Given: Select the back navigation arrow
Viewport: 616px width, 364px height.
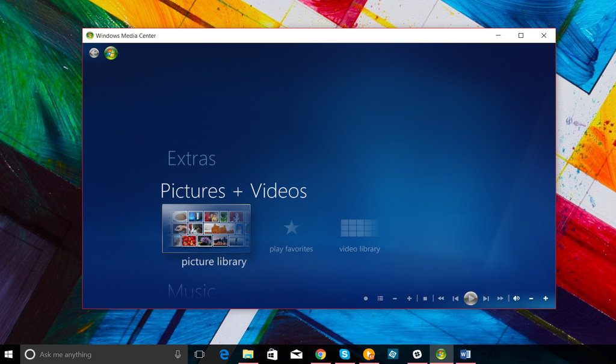Looking at the screenshot, I should click(94, 53).
